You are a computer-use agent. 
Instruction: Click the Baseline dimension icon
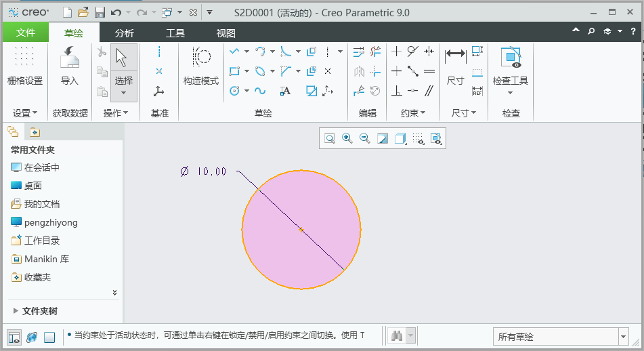pos(477,73)
